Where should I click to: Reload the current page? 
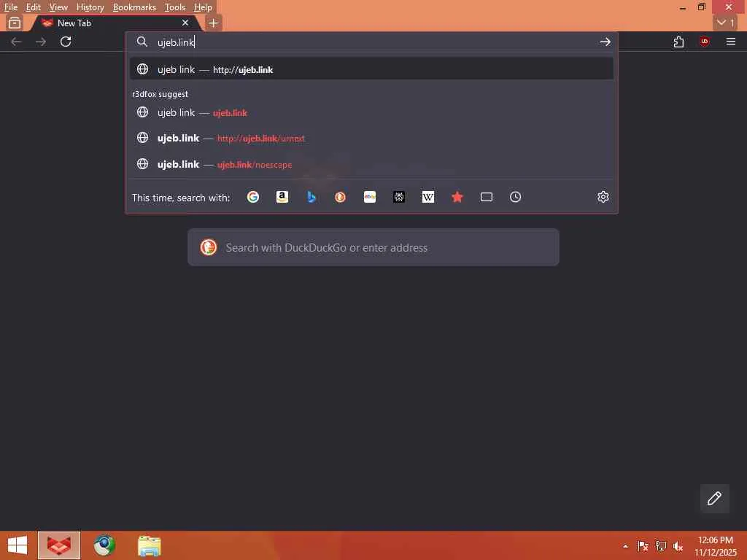coord(66,42)
